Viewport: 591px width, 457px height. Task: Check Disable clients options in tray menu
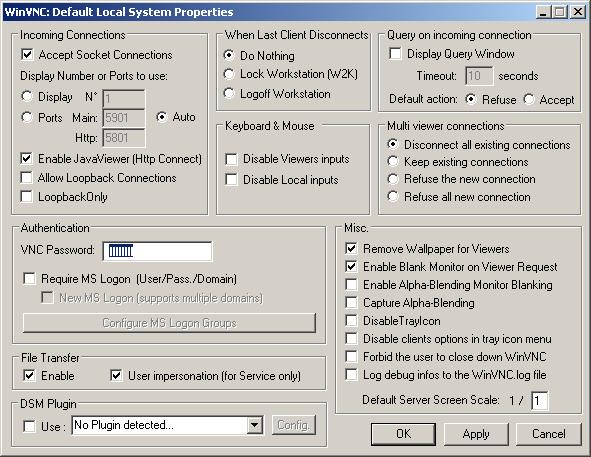pos(351,339)
